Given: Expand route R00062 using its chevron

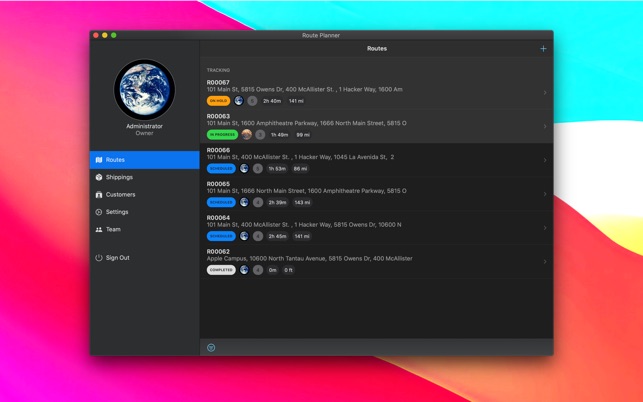Looking at the screenshot, I should (545, 262).
